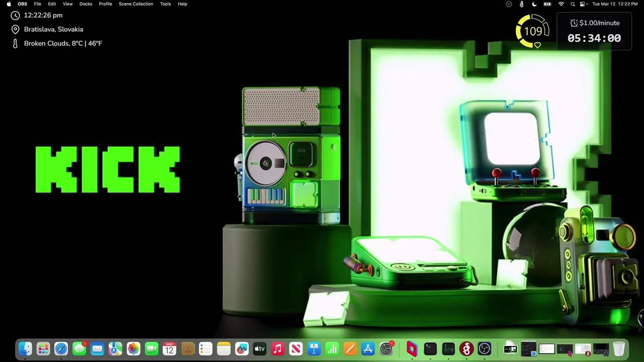The image size is (644, 362).
Task: Open Activity Monitor from the Dock
Action: click(x=448, y=348)
